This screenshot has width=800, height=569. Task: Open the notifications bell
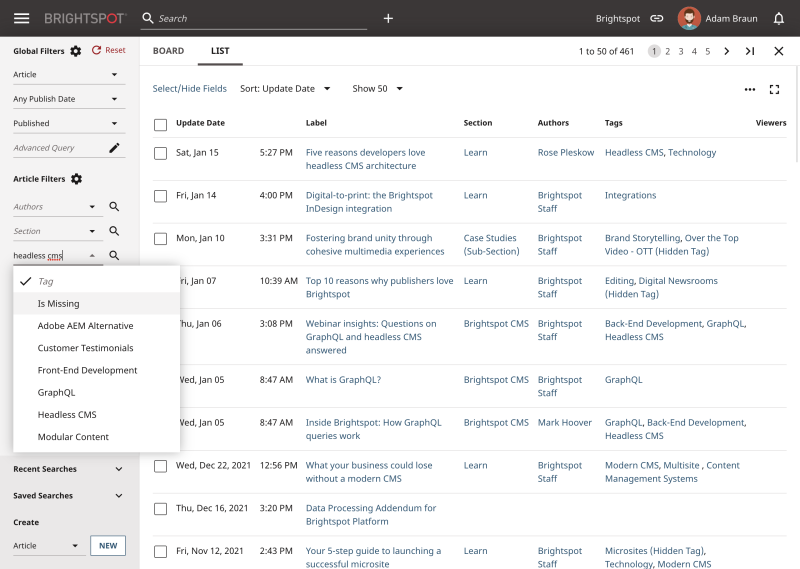[x=778, y=18]
